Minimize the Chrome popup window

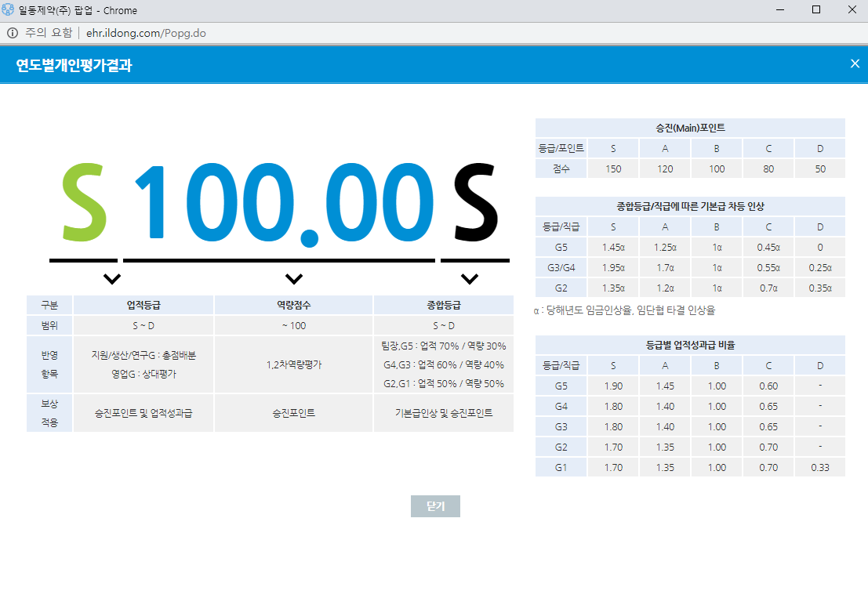click(780, 10)
